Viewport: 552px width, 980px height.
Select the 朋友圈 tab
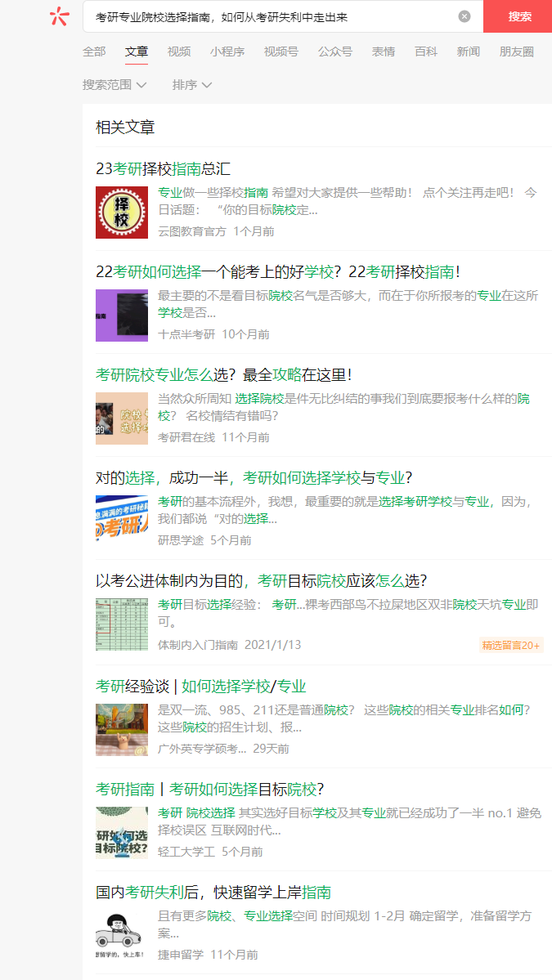coord(516,51)
